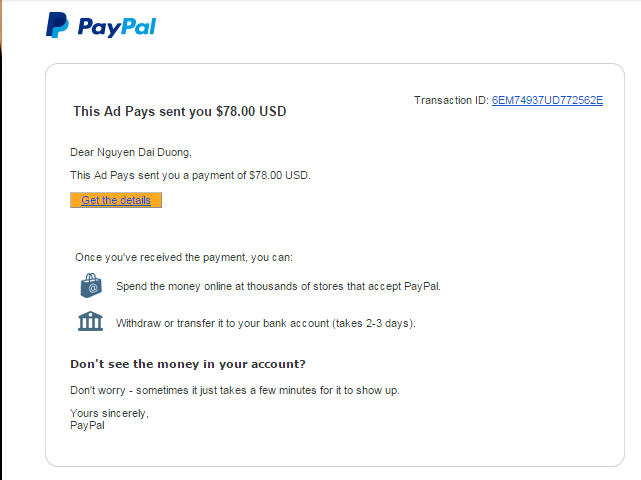Click the PayPal signature below closing
This screenshot has width=641, height=480.
[x=87, y=425]
